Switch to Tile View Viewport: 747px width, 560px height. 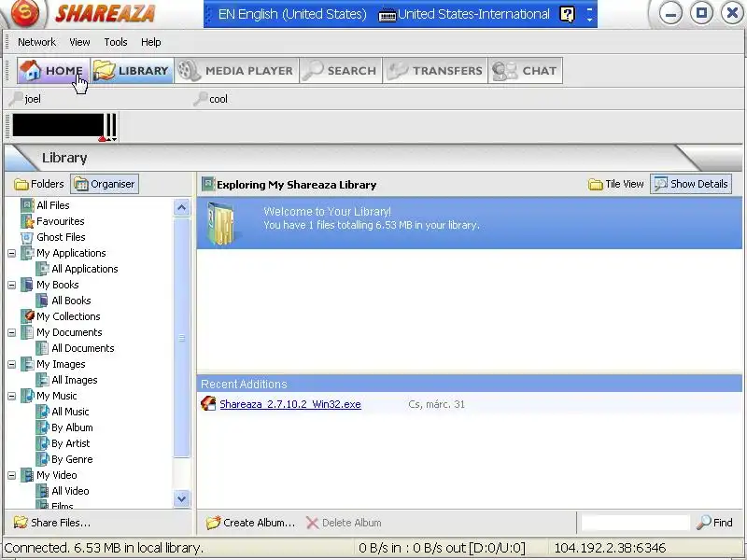pyautogui.click(x=616, y=184)
